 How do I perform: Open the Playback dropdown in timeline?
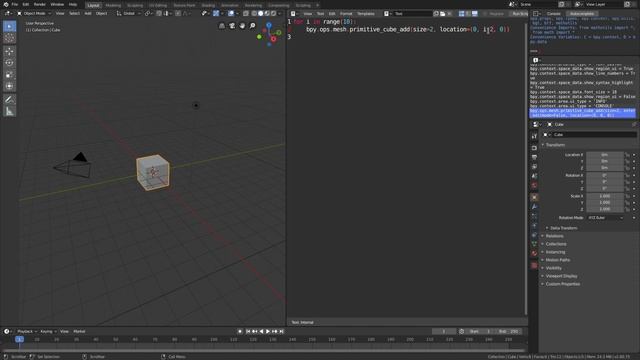pos(27,331)
